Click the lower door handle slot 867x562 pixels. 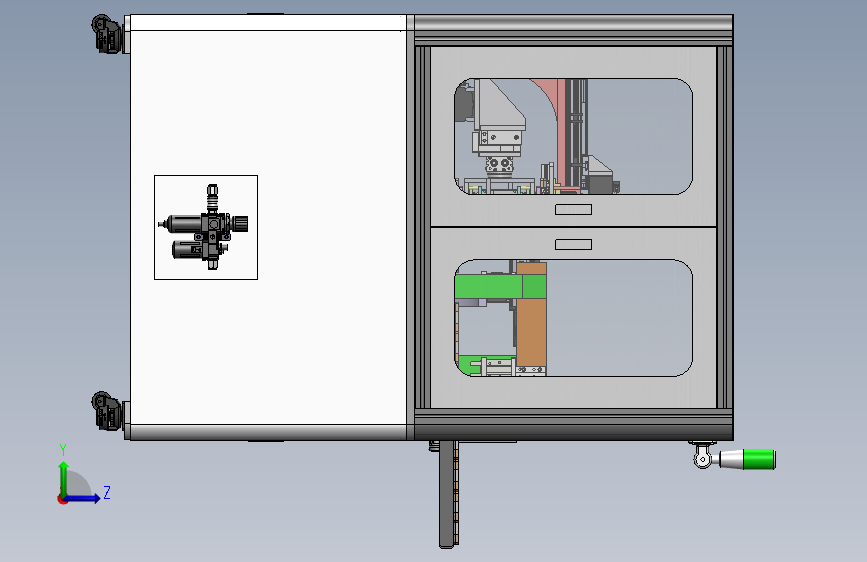573,244
